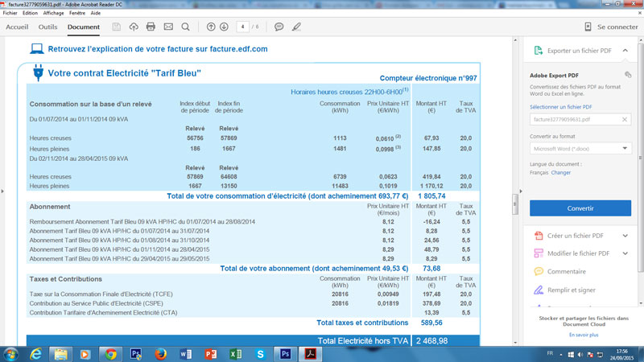Click document scrollbar down arrow

(x=515, y=343)
